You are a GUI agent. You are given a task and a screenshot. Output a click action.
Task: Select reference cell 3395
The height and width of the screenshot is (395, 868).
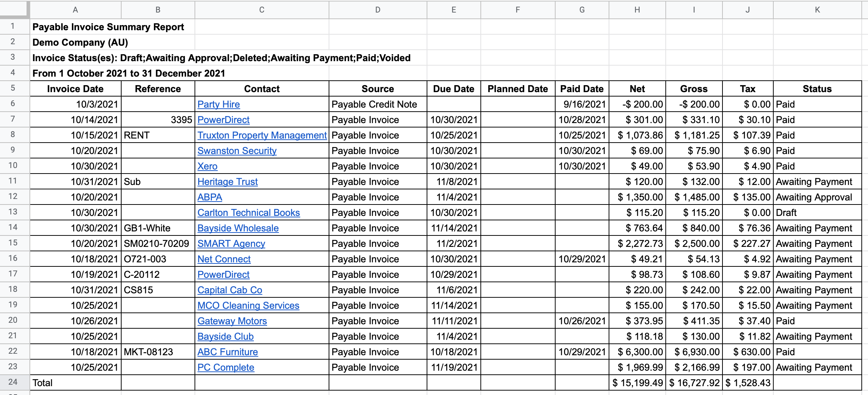click(158, 120)
